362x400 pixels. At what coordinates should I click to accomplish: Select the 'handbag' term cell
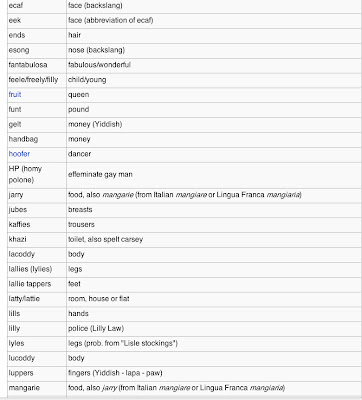pyautogui.click(x=37, y=139)
